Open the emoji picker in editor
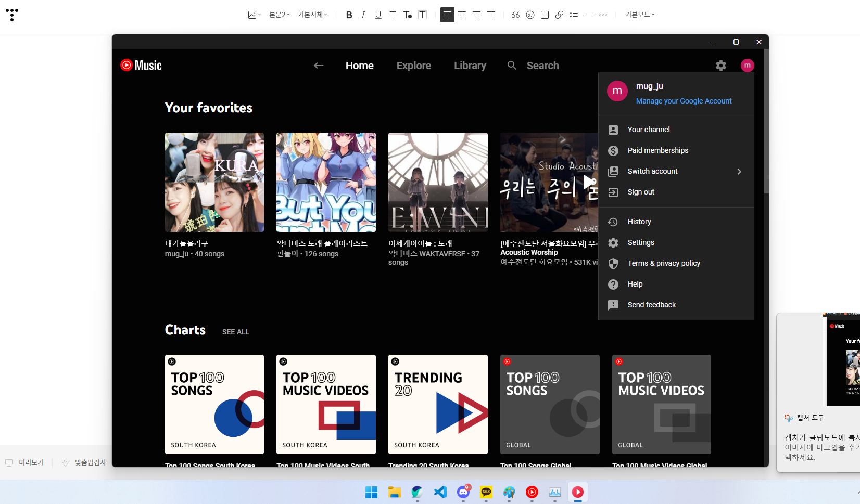 tap(530, 15)
